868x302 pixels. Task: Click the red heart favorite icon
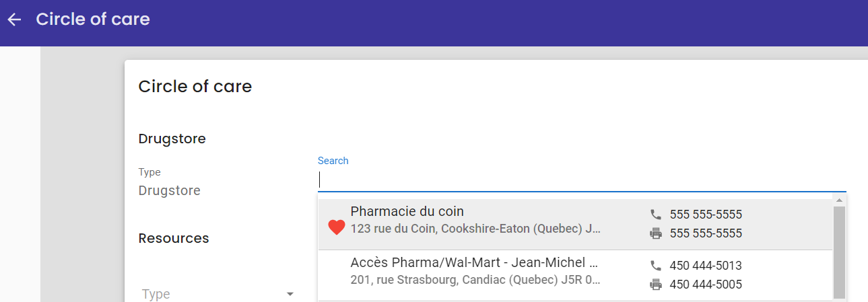[x=337, y=228]
